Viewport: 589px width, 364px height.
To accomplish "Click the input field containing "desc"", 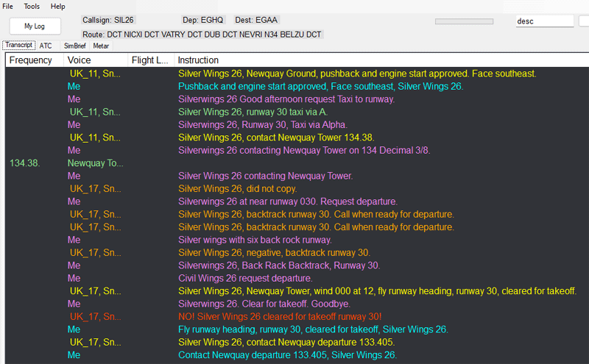I will point(544,21).
